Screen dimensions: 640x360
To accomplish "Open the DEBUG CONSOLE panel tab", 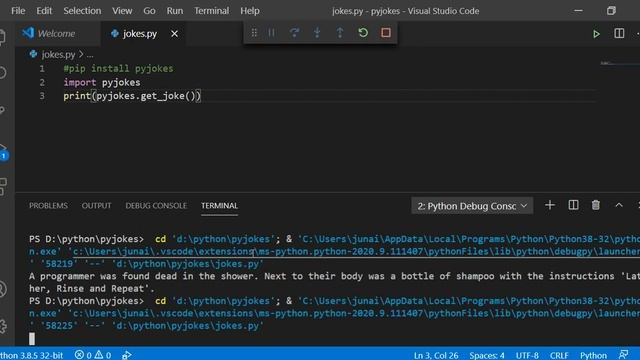I will point(156,206).
